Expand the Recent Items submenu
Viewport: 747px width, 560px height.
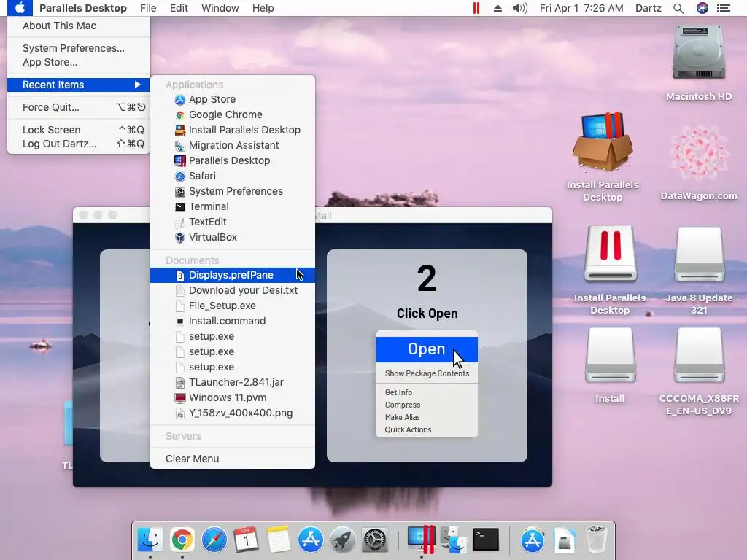point(79,85)
